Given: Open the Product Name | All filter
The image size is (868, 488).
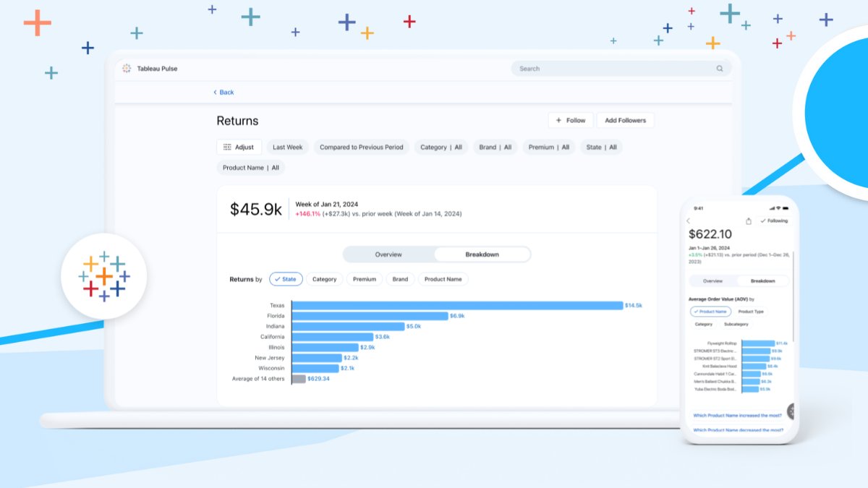Looking at the screenshot, I should [x=251, y=168].
